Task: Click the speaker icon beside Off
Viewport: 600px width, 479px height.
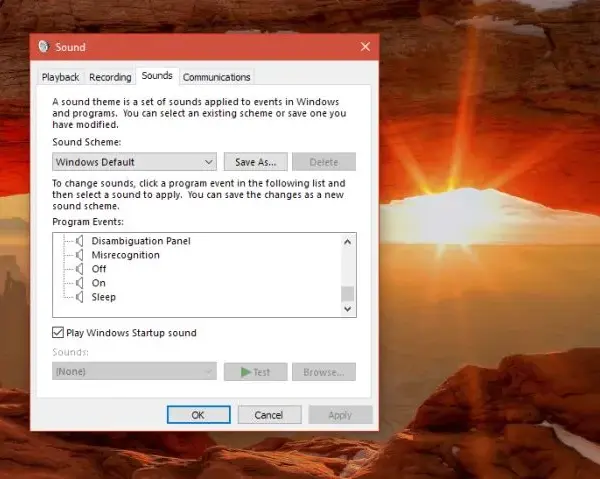Action: (x=79, y=269)
